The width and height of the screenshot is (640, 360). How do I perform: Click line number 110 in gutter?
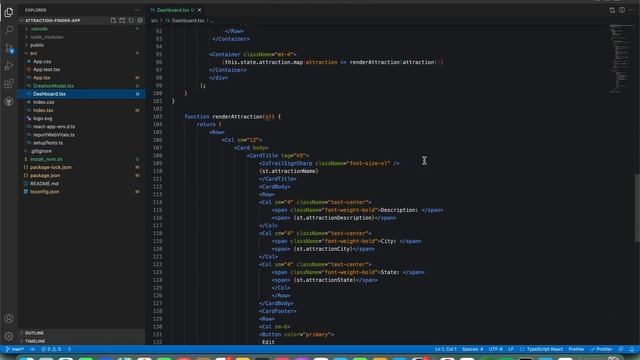tap(158, 171)
